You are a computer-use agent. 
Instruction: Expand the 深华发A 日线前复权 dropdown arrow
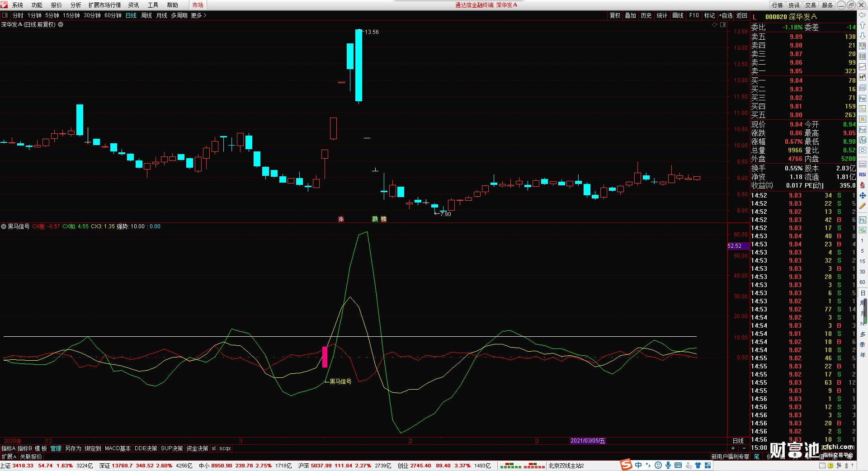(61, 24)
